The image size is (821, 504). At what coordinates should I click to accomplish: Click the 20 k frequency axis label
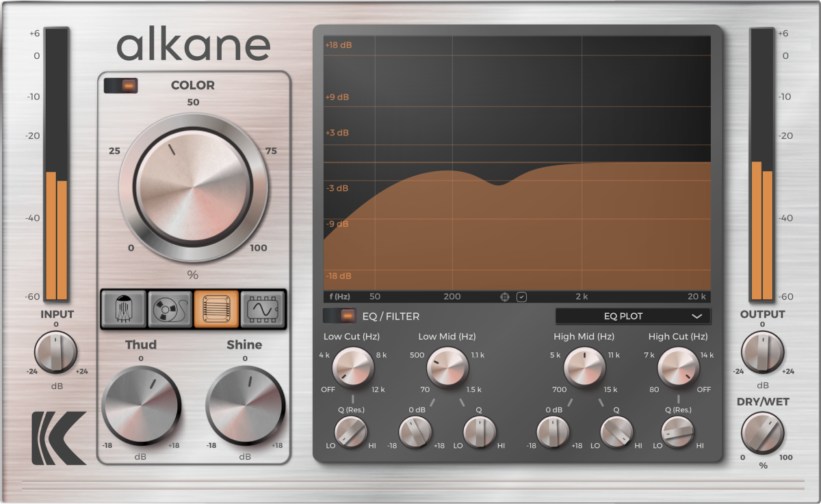(x=696, y=297)
